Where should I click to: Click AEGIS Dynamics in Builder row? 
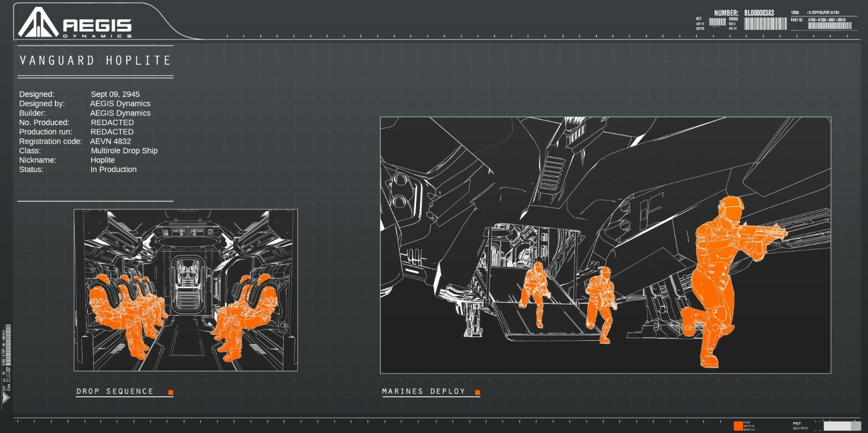(120, 113)
